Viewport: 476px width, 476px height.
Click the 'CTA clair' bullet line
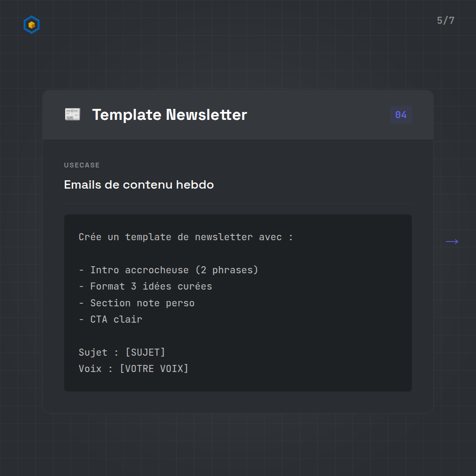point(111,320)
